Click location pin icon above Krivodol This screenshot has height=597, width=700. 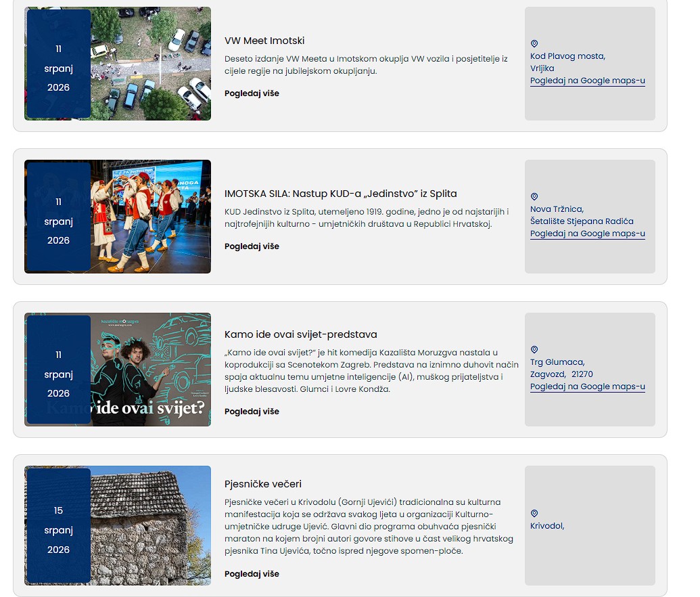coord(534,514)
